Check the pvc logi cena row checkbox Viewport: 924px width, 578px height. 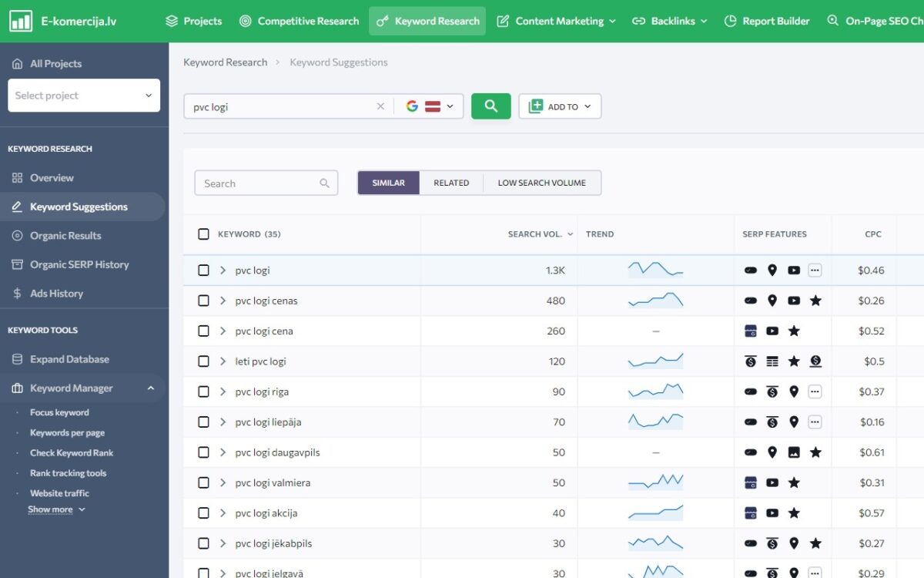coord(203,331)
